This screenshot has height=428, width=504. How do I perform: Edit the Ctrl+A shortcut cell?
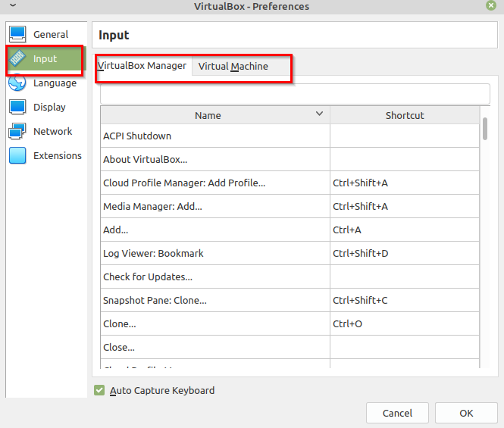(x=405, y=230)
